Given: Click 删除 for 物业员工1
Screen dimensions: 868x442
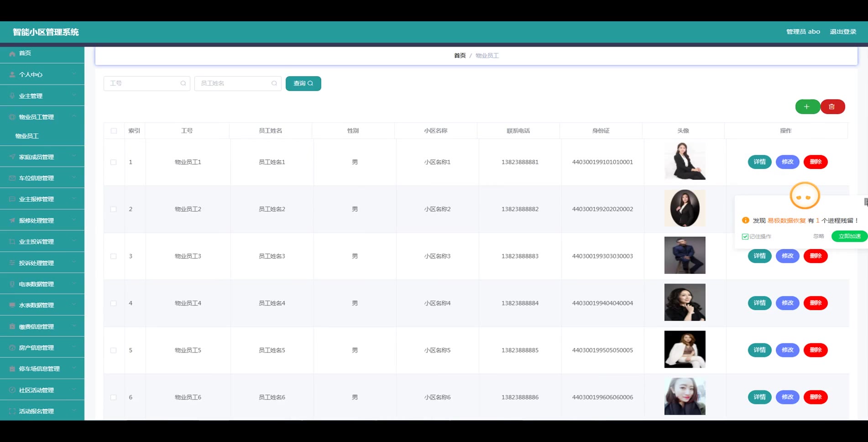Looking at the screenshot, I should coord(815,162).
